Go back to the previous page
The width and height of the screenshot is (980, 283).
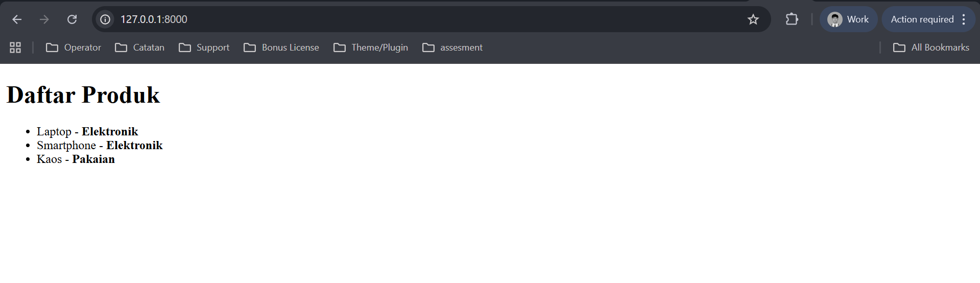[17, 19]
